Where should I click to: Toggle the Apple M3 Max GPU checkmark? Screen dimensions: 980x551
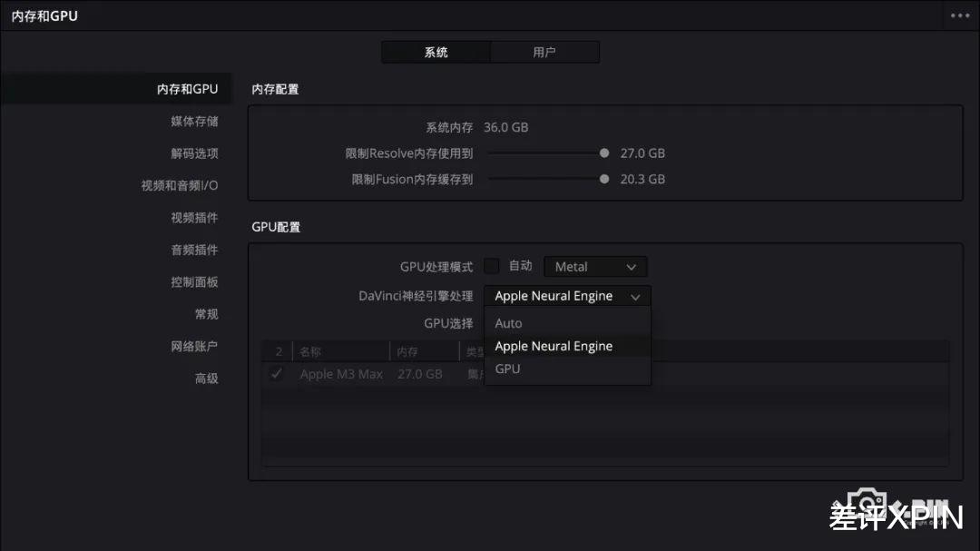[277, 373]
